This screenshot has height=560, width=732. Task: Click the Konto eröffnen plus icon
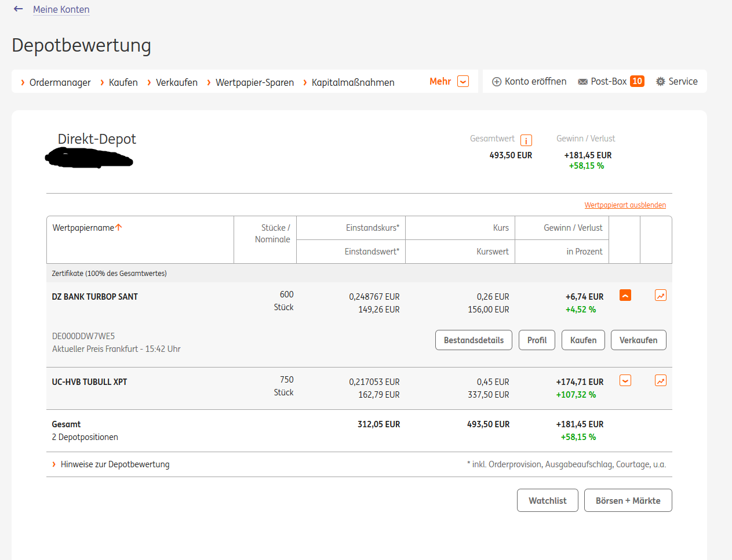tap(497, 82)
